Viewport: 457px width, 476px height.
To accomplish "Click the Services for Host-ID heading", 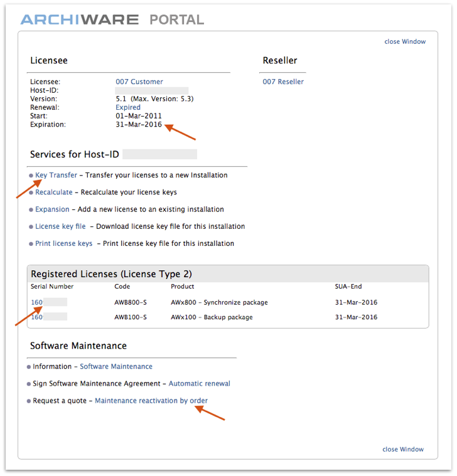I will [75, 154].
